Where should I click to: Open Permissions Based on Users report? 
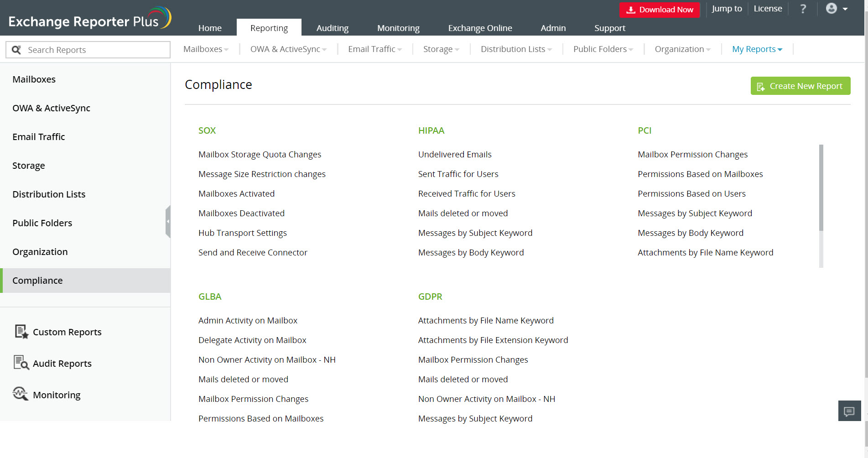coord(691,193)
